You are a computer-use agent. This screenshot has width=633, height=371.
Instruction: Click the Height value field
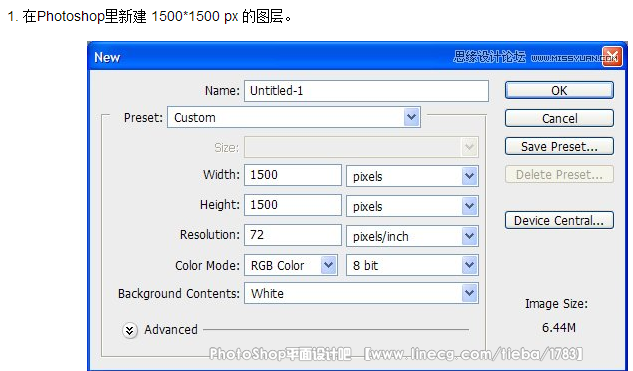[293, 205]
